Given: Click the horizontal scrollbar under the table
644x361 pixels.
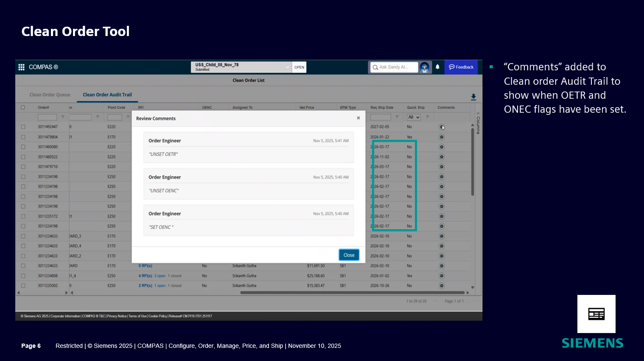Looking at the screenshot, I should [352, 292].
